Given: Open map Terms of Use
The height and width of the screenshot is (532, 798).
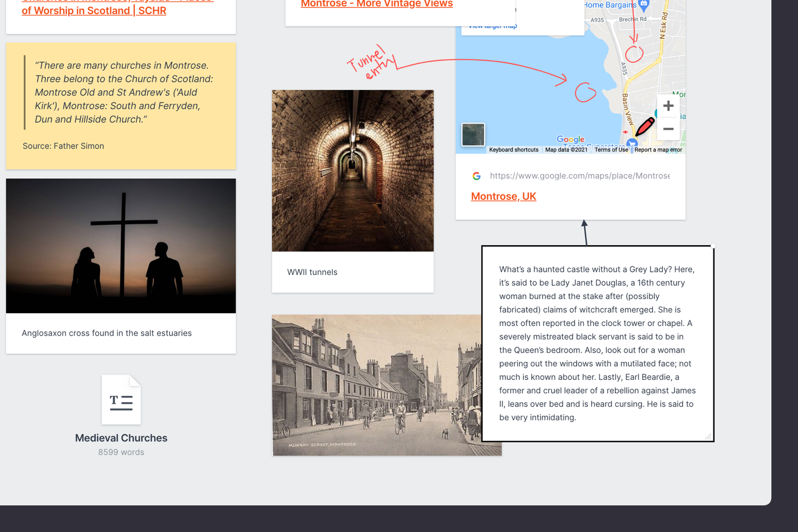Looking at the screenshot, I should pos(611,150).
